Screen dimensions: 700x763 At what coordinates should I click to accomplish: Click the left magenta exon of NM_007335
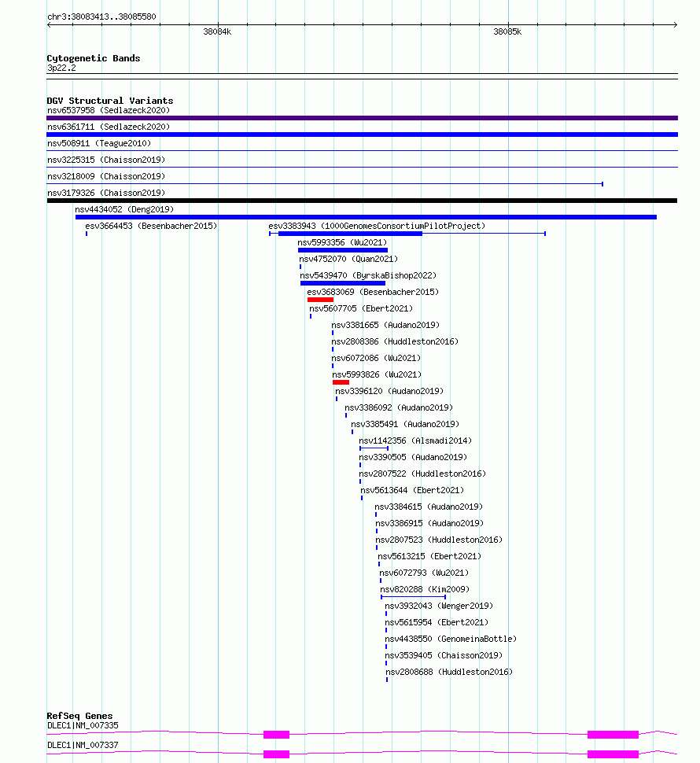276,735
